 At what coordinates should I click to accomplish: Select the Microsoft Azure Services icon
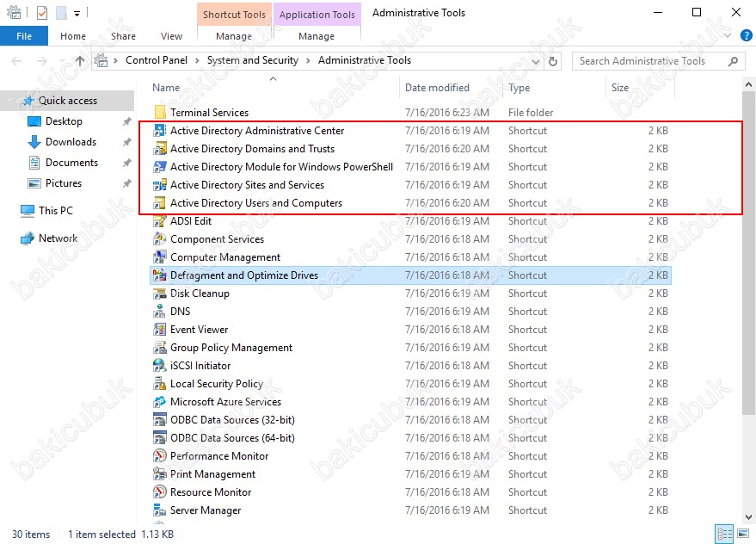(160, 402)
